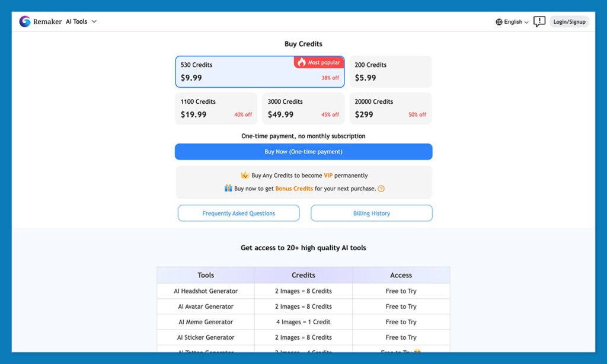Open the feedback speech-bubble icon
607x364 pixels.
click(x=539, y=21)
